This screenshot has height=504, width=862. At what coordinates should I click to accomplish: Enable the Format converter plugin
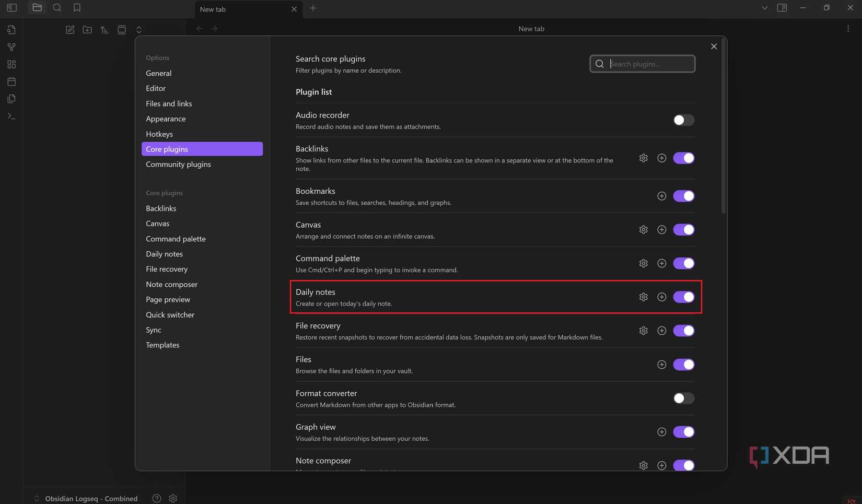point(683,398)
